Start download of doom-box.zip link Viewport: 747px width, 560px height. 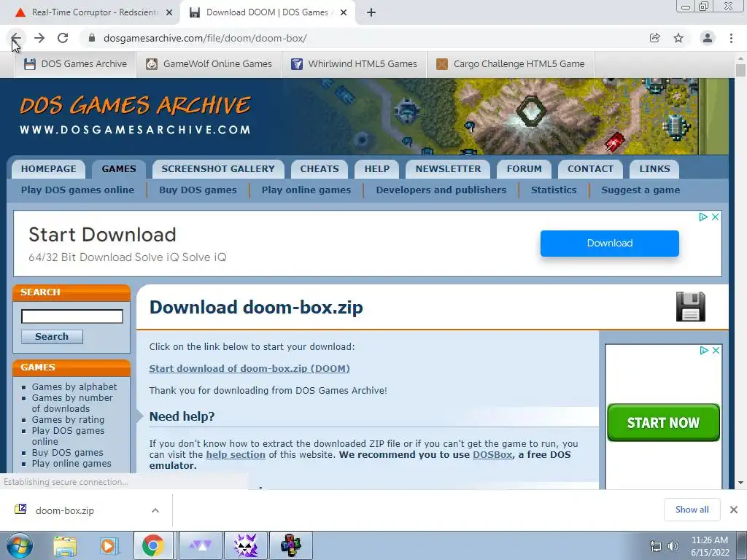(249, 368)
